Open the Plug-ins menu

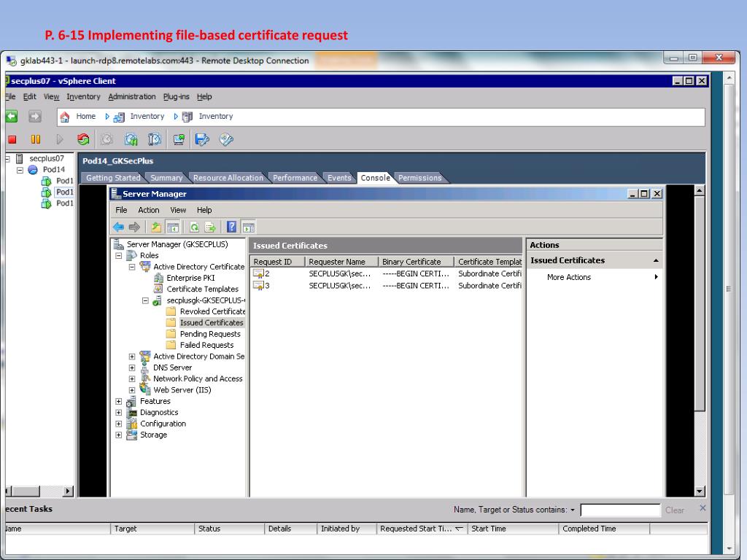pos(177,97)
